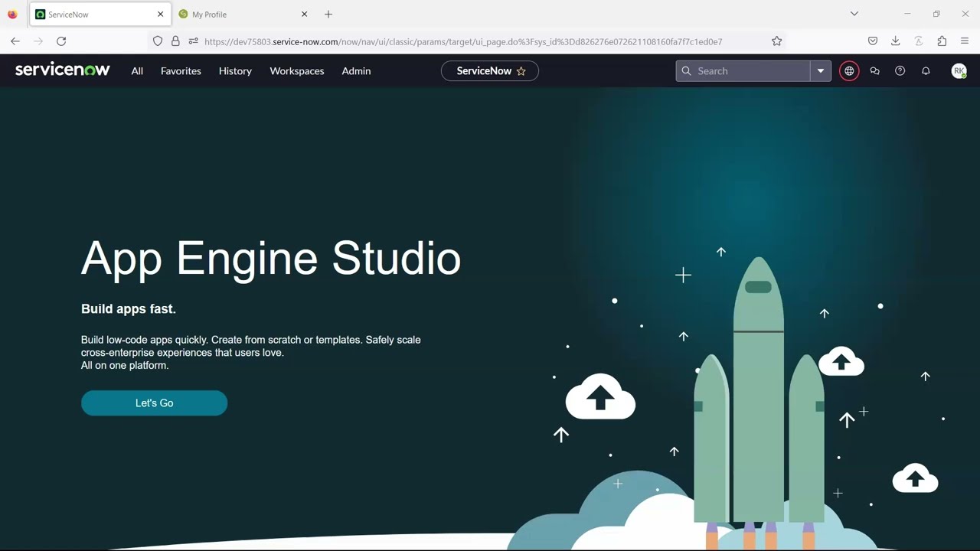
Task: Click the site security padlock icon
Action: click(x=175, y=41)
